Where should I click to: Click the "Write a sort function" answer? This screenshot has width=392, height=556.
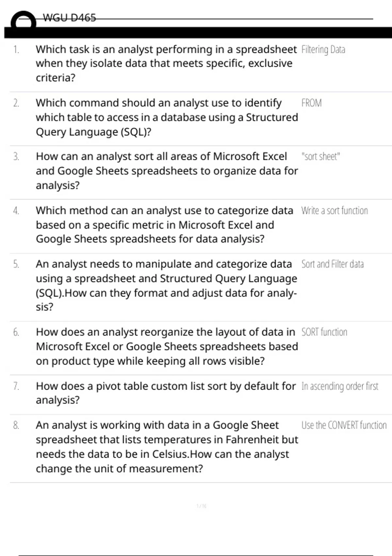point(334,211)
